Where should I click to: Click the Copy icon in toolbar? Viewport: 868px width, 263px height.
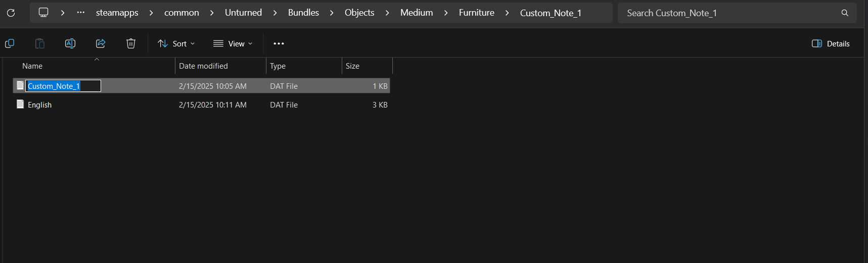[10, 43]
